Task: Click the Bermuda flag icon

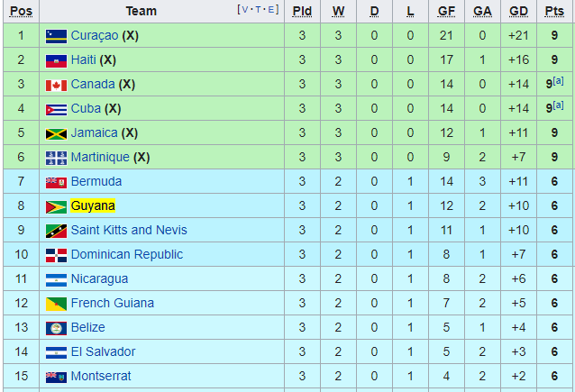Action: [x=56, y=183]
